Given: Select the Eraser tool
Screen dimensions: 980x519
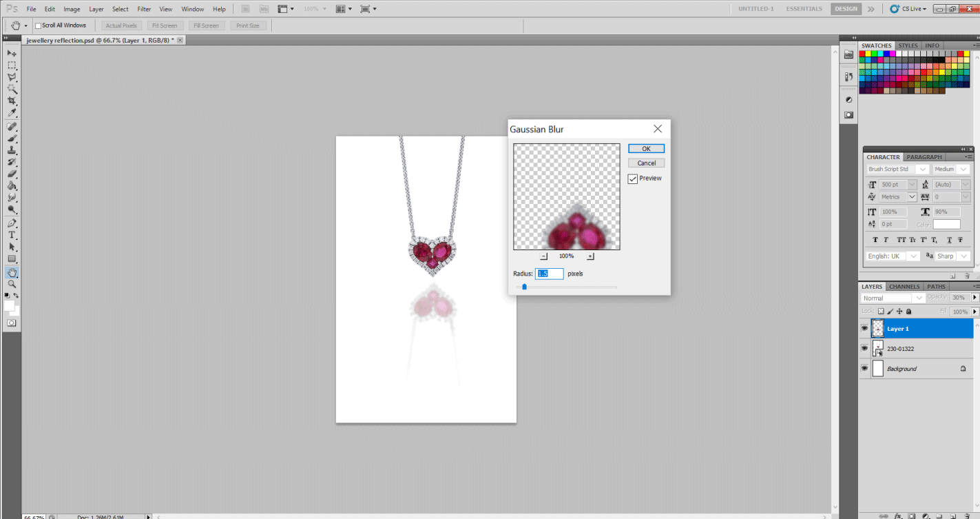Looking at the screenshot, I should click(x=12, y=174).
